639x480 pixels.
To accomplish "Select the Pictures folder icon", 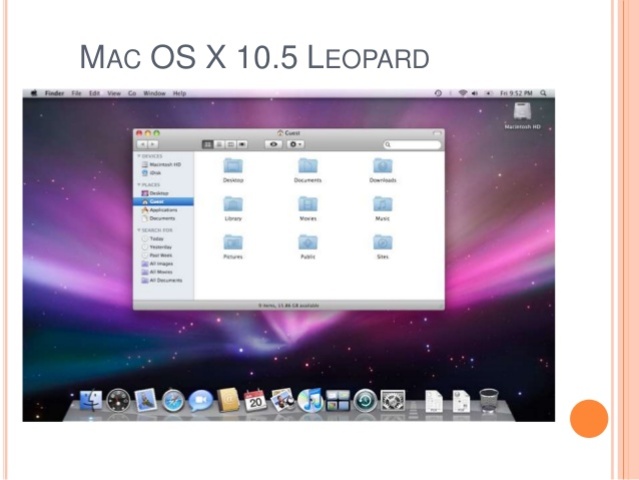I will click(233, 242).
